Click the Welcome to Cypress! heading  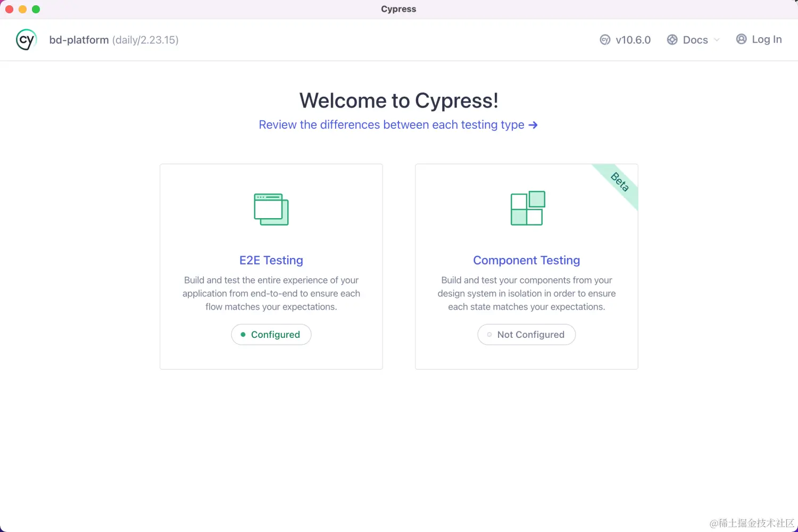(399, 101)
